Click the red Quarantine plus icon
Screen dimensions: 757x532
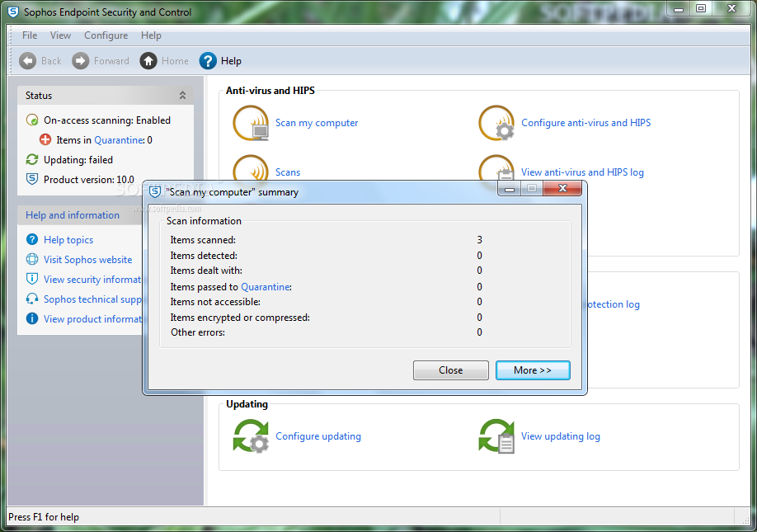tap(45, 140)
